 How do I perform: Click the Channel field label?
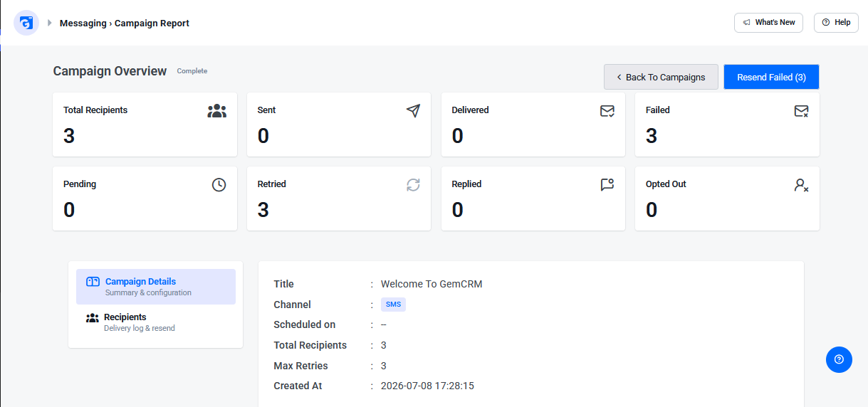point(292,305)
